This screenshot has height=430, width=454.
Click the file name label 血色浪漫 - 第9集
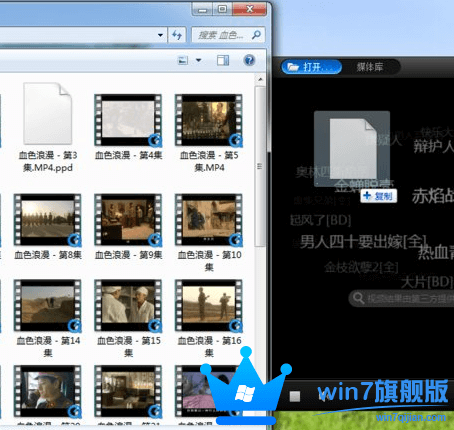click(128, 255)
